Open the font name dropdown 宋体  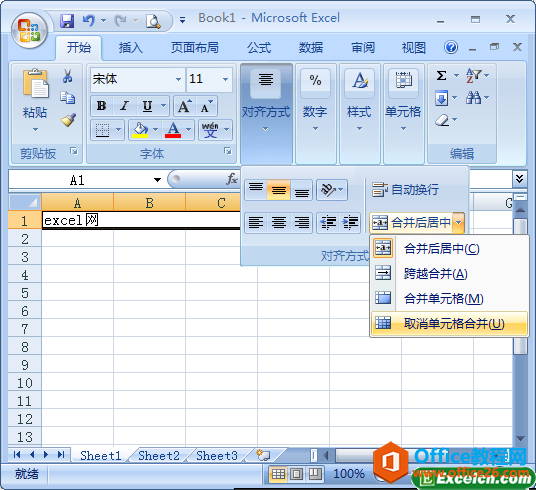[178, 79]
